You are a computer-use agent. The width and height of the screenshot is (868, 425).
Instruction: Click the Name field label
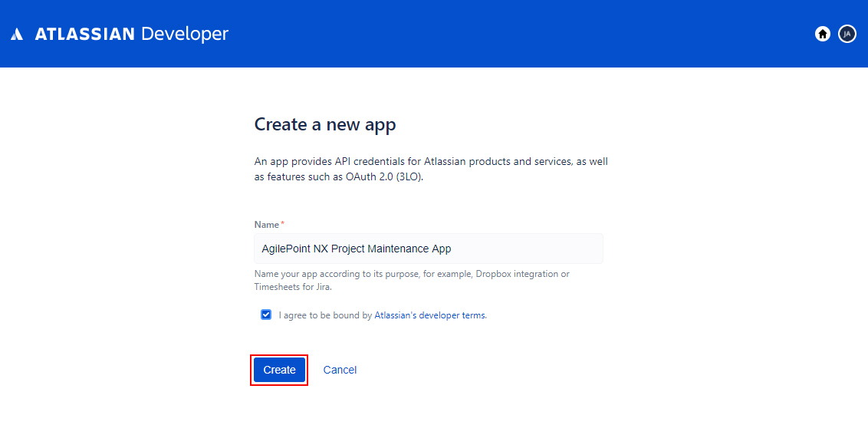(267, 225)
